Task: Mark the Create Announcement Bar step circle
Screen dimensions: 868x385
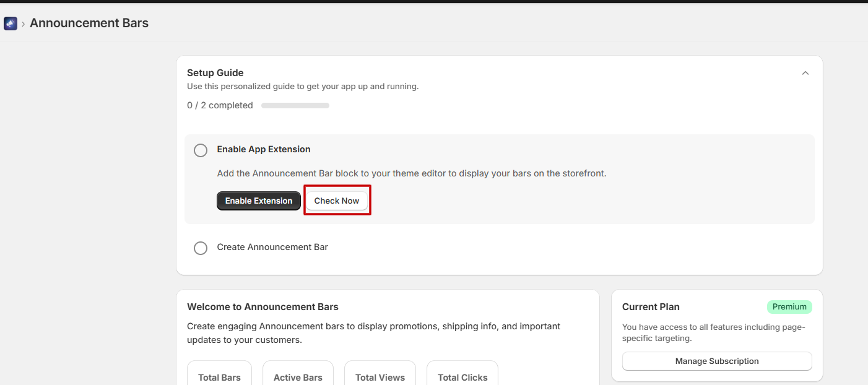Action: (x=201, y=248)
